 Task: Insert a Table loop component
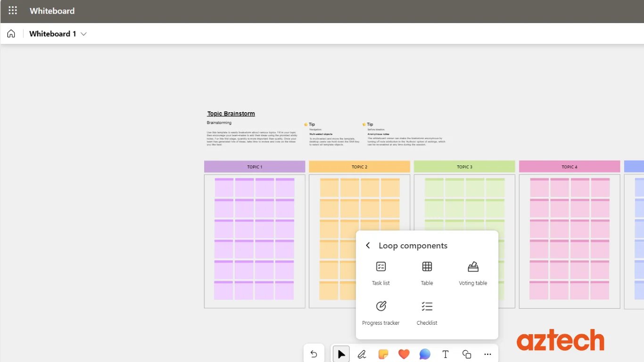[x=427, y=273]
